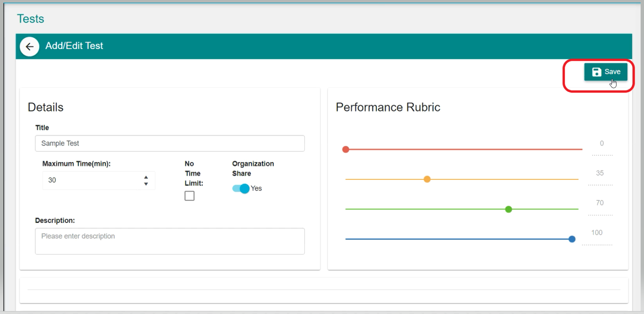Click the red rubric slider handle
This screenshot has height=314, width=644.
pyautogui.click(x=346, y=149)
